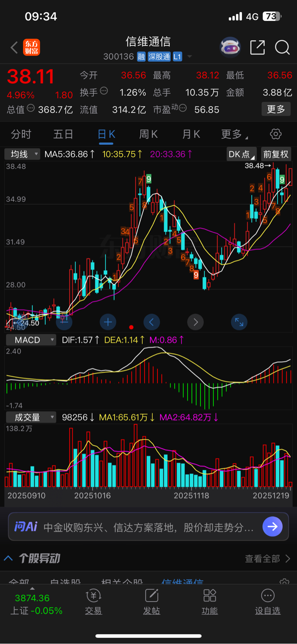Open the Eastmoney orange logo
The width and height of the screenshot is (297, 644).
click(x=31, y=47)
